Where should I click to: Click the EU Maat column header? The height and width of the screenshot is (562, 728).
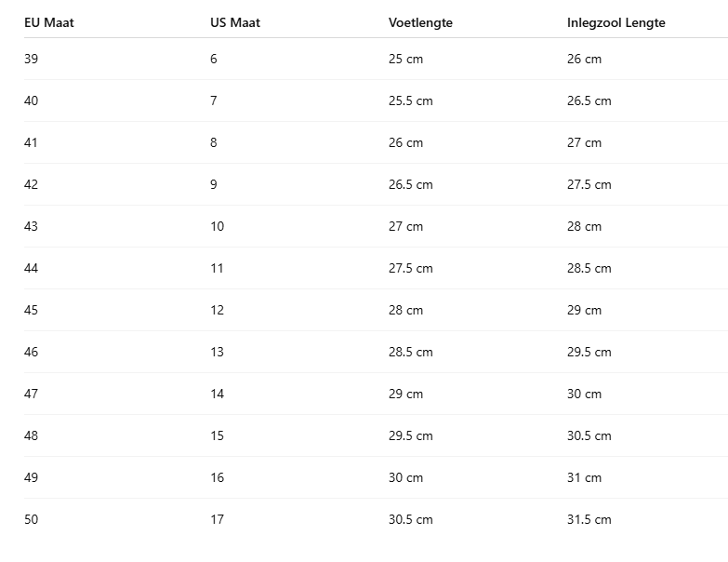pyautogui.click(x=48, y=22)
